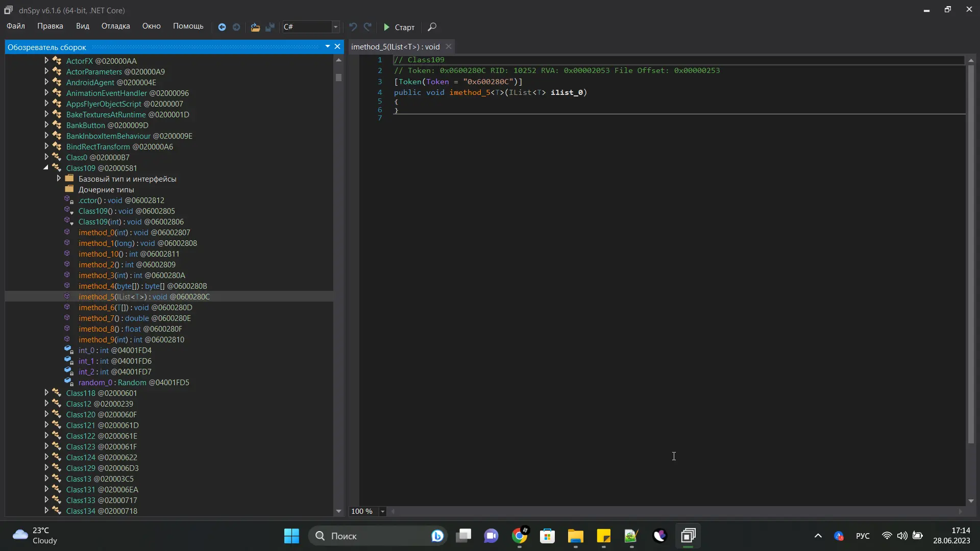The height and width of the screenshot is (551, 980).
Task: Select random_0 : Random field
Action: tap(133, 382)
